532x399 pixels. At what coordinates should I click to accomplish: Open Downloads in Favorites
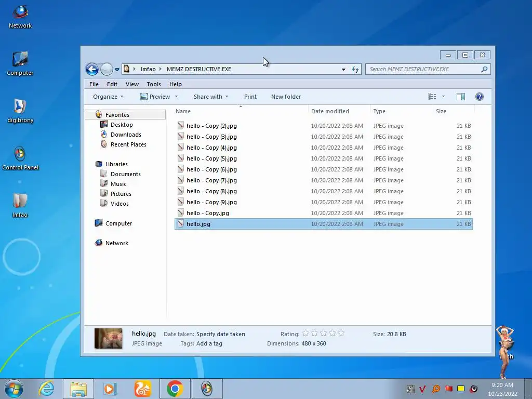coord(126,135)
